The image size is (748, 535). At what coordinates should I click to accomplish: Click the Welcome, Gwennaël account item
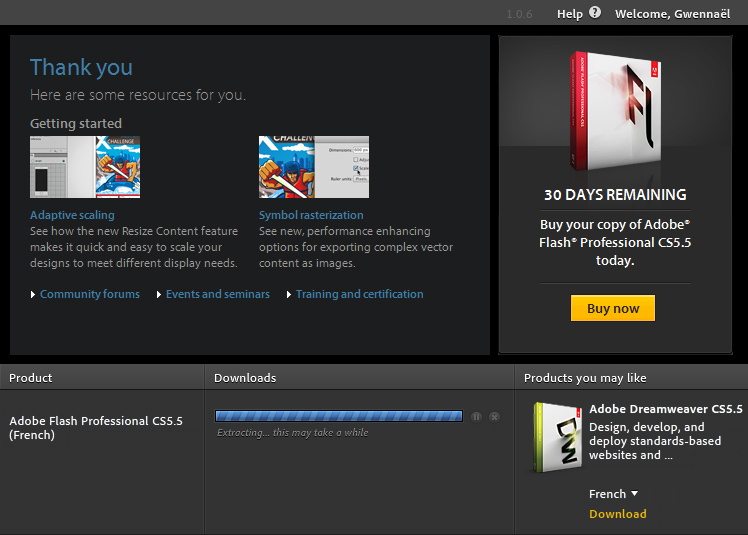pyautogui.click(x=677, y=14)
